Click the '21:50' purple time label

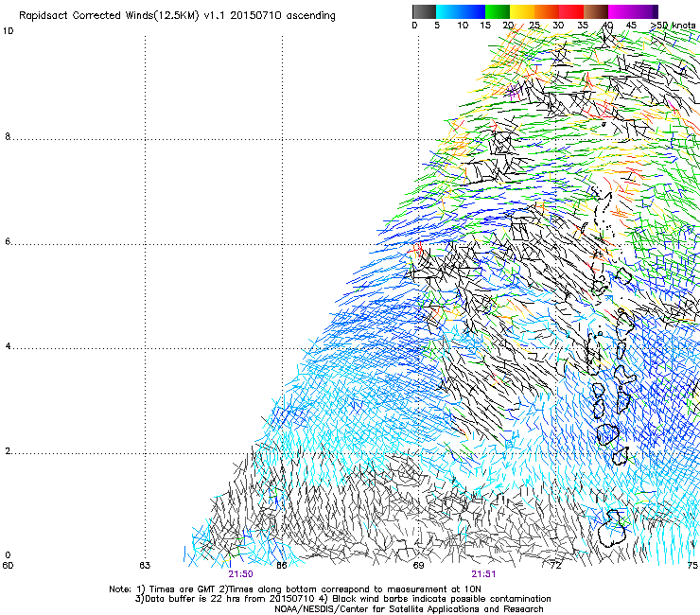[240, 574]
